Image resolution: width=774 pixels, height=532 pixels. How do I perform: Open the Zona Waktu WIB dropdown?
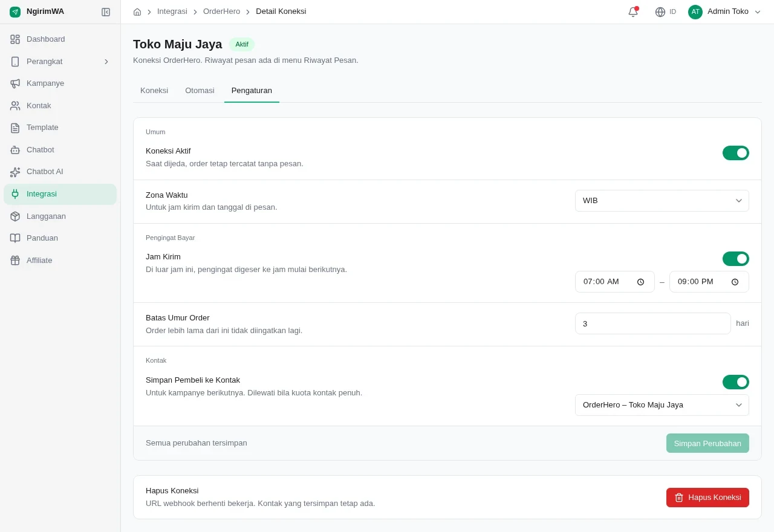662,201
